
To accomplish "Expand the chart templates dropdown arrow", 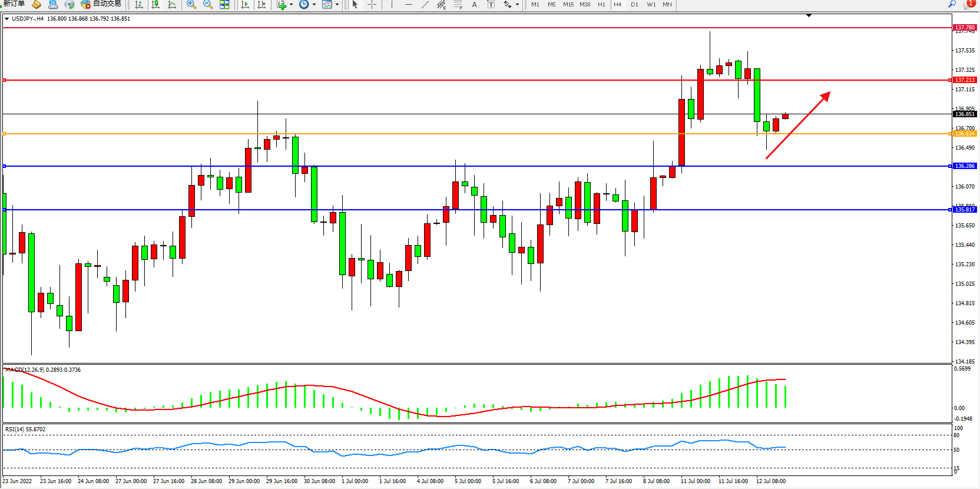I will click(337, 5).
